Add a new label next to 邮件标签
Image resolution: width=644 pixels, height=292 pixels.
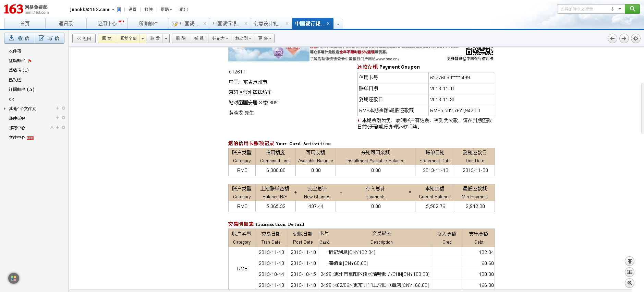tap(58, 118)
